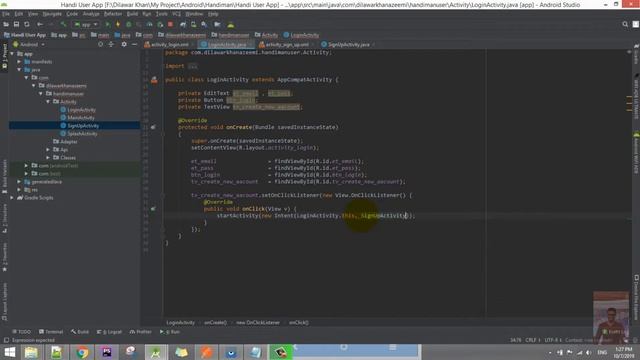Expand the Gradle Scripts node
The width and height of the screenshot is (640, 360).
click(12, 198)
